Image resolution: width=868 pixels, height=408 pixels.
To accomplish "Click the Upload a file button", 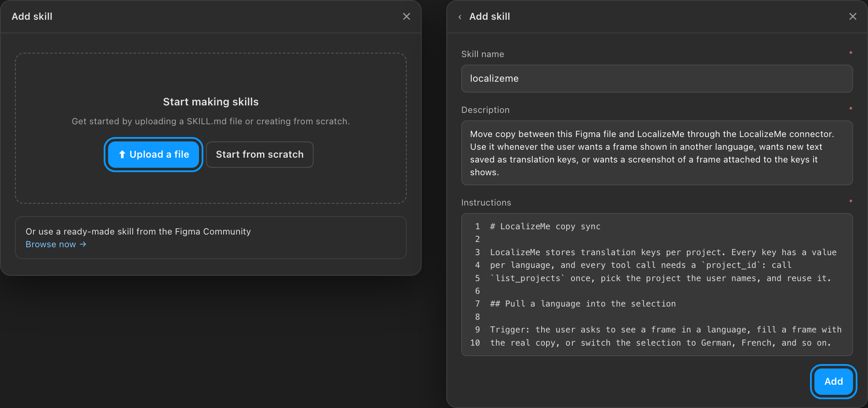I will 153,155.
